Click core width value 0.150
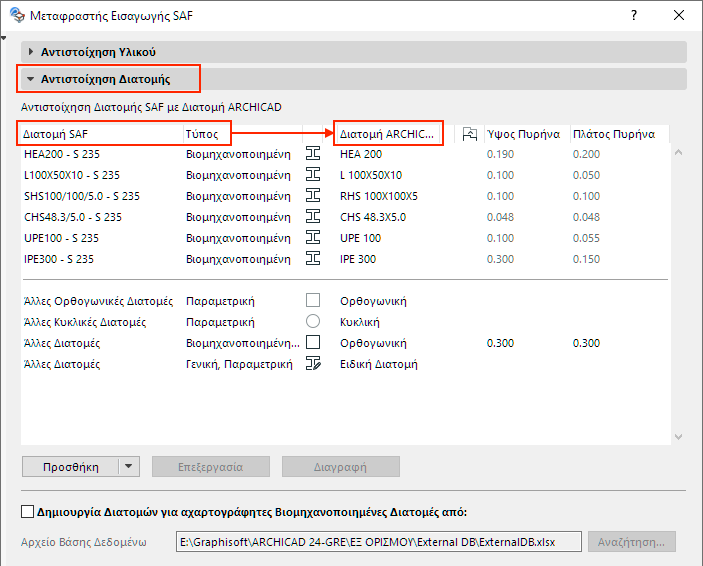The image size is (703, 566). [x=586, y=259]
